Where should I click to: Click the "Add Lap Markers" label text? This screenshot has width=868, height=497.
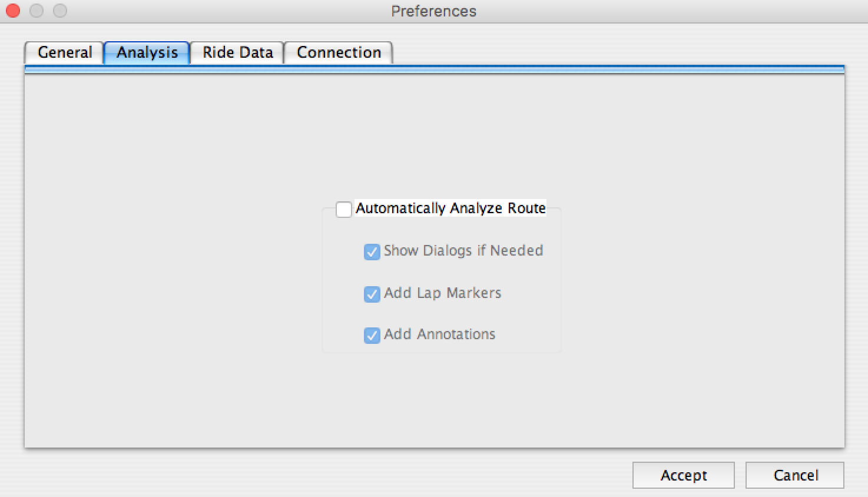tap(442, 293)
